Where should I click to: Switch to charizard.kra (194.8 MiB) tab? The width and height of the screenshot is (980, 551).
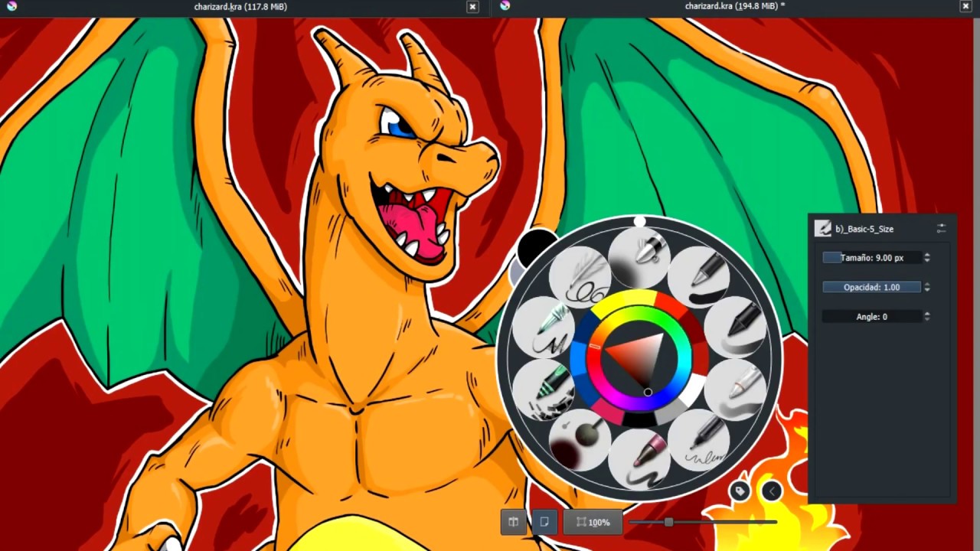tap(735, 6)
